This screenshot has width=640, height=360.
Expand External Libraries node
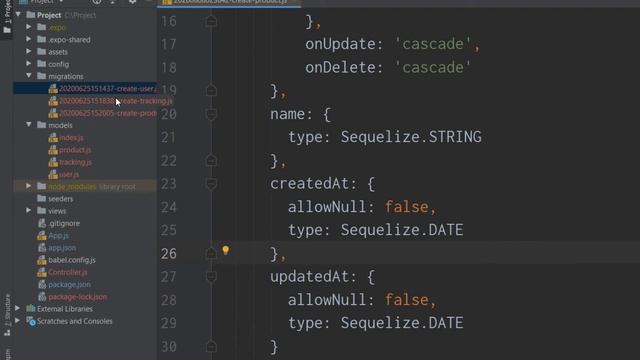pos(18,309)
